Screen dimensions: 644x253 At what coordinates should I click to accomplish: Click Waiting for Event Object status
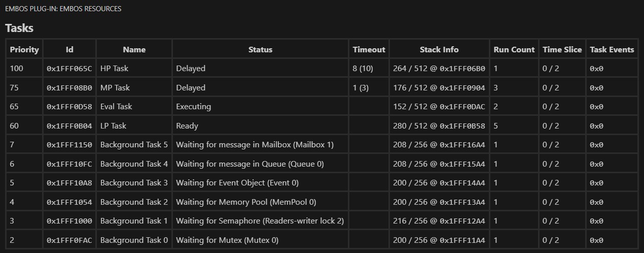[x=236, y=183]
